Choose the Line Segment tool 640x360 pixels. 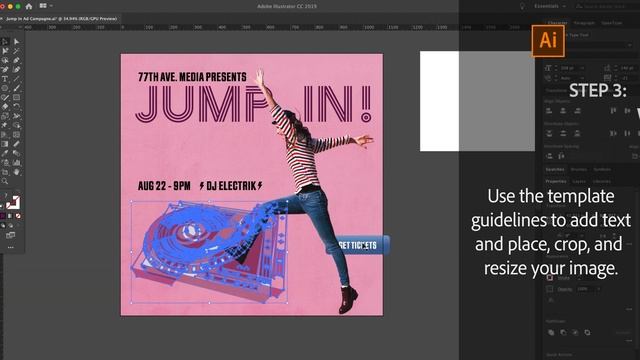point(16,79)
